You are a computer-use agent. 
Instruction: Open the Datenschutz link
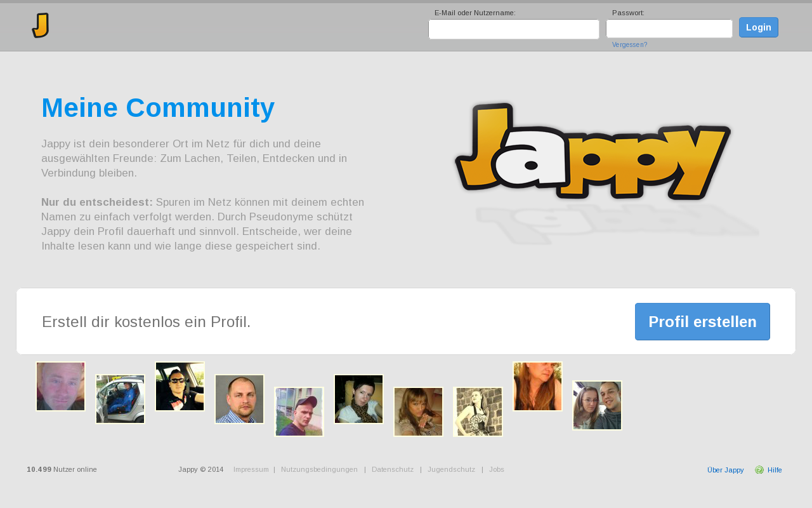tap(393, 469)
